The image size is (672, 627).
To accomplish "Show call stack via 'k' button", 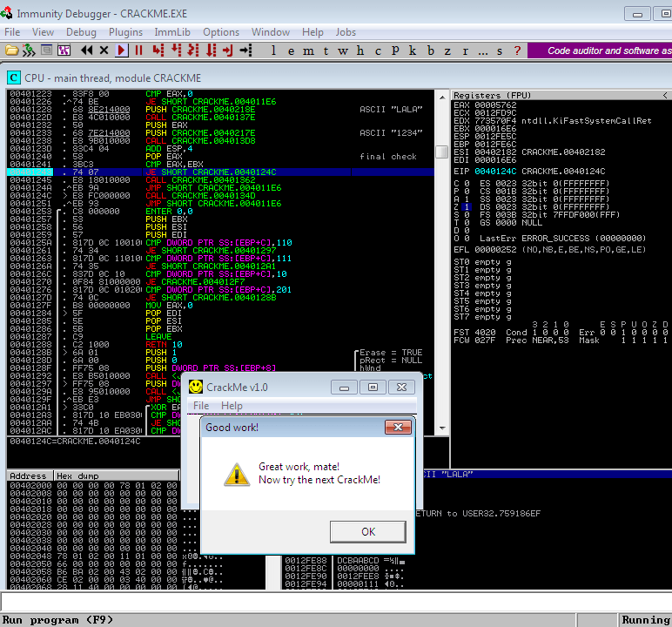I will point(413,51).
